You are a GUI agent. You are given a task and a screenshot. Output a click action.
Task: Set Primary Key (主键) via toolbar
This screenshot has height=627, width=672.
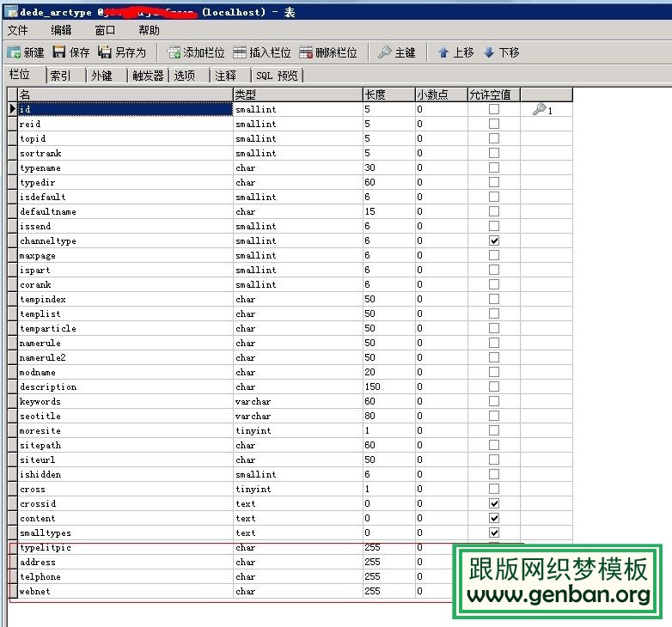click(x=385, y=52)
